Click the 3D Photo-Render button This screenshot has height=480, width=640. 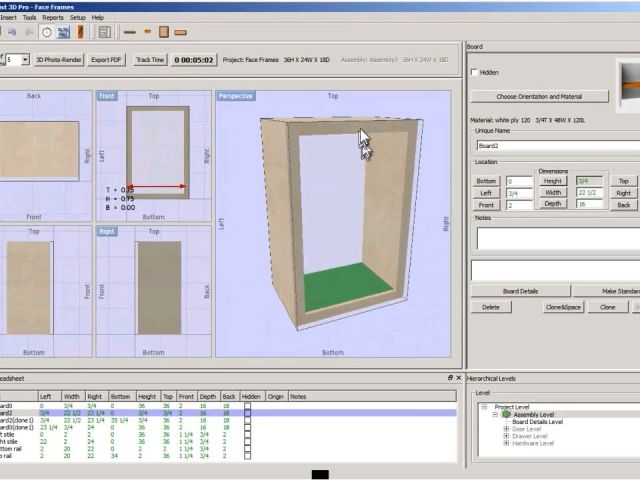(x=59, y=60)
